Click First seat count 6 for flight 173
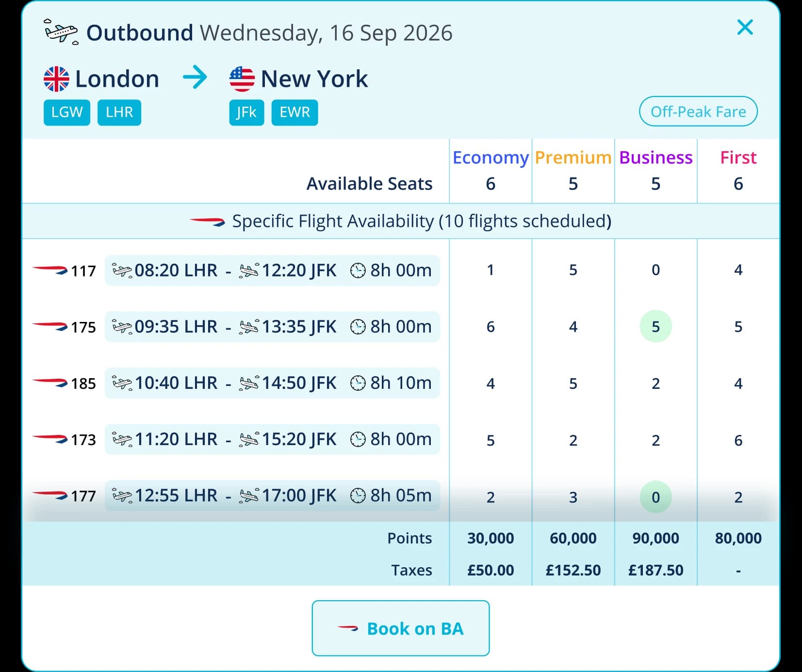802x672 pixels. tap(738, 440)
